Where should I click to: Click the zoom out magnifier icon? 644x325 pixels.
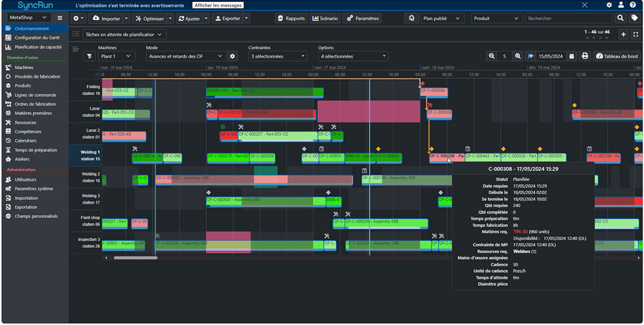pyautogui.click(x=491, y=56)
